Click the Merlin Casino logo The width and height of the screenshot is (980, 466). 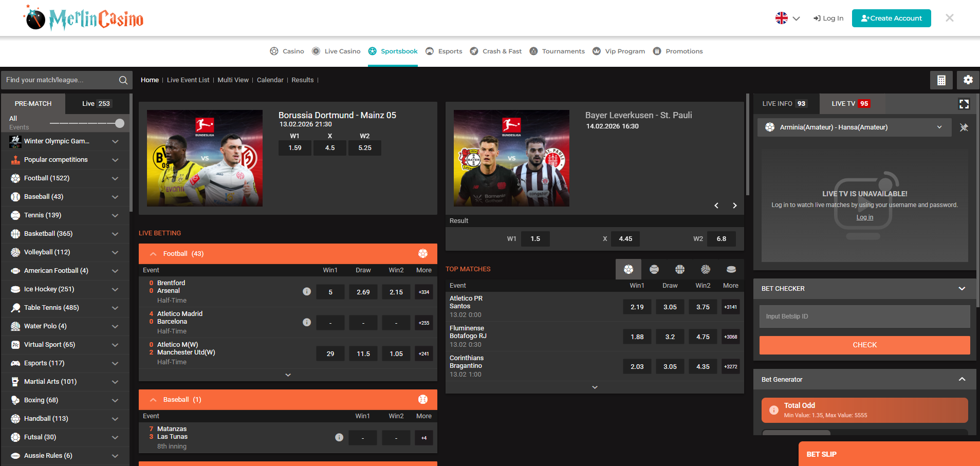pos(84,18)
